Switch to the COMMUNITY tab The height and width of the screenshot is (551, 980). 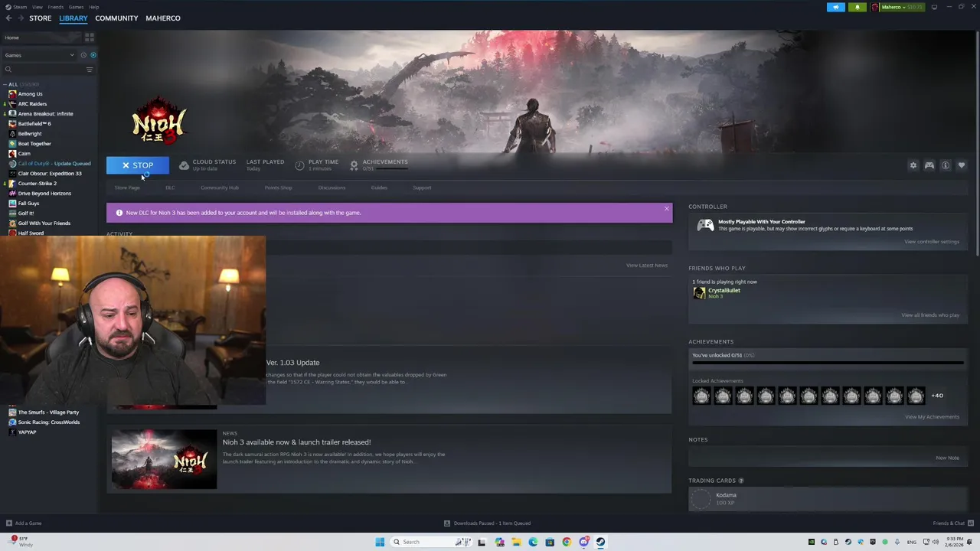[116, 18]
